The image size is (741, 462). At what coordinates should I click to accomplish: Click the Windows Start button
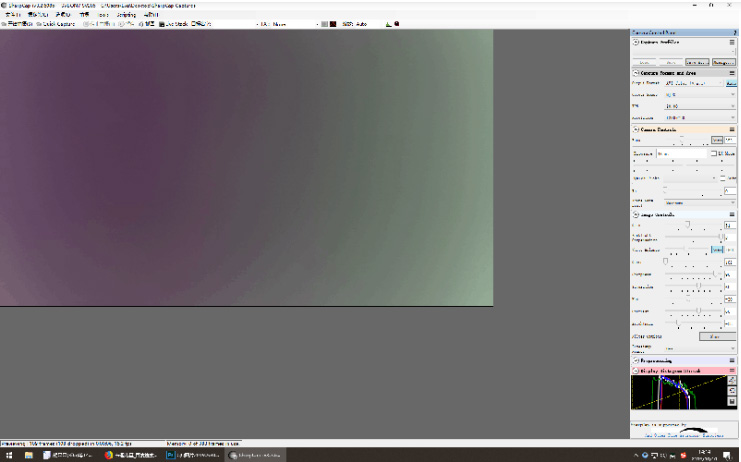point(8,454)
